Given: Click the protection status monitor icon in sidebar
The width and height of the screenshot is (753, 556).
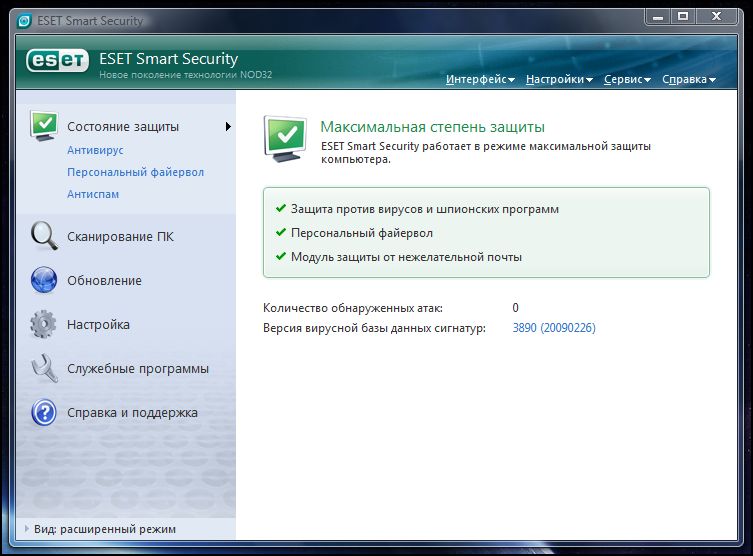Looking at the screenshot, I should coord(44,126).
